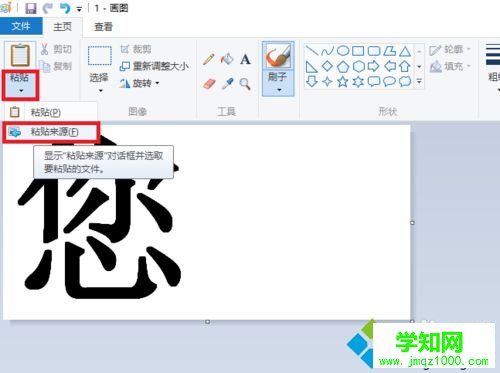Select the Left arrow shape
Image resolution: width=500 pixels, height=373 pixels.
(389, 66)
